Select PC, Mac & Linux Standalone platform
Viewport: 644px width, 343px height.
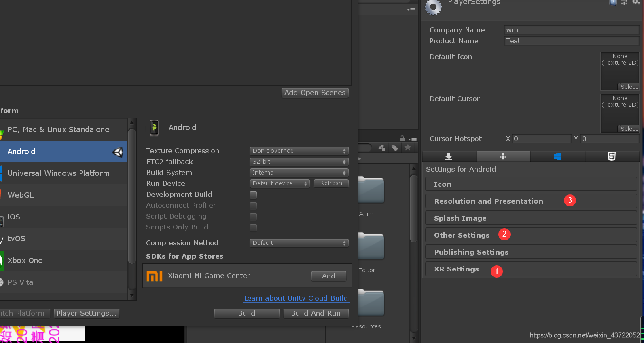pos(64,130)
